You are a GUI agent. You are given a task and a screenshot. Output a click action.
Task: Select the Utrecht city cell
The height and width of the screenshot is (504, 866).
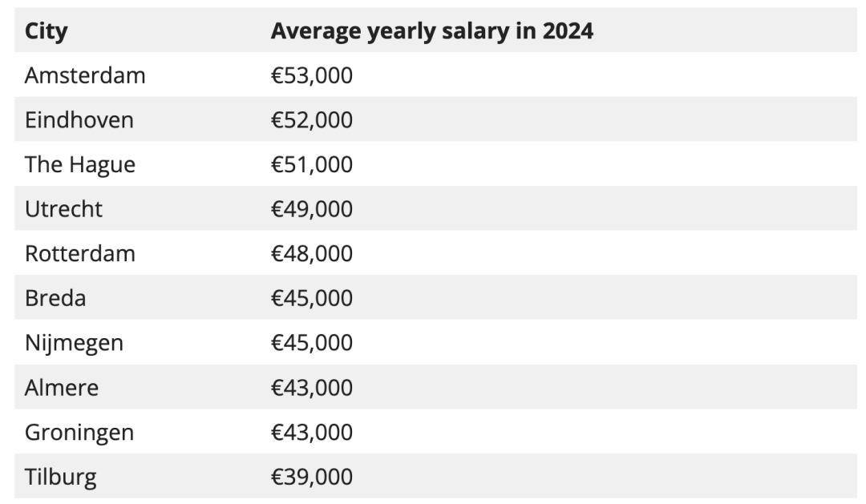(64, 209)
